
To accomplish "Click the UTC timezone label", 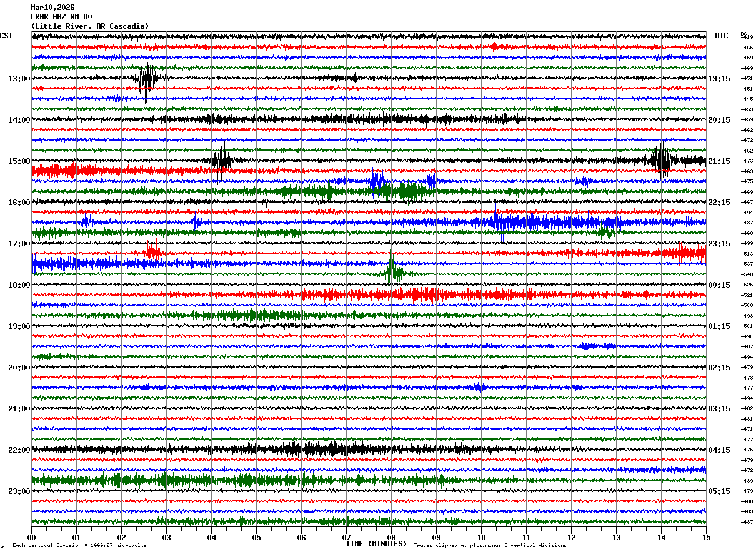I will (x=722, y=36).
